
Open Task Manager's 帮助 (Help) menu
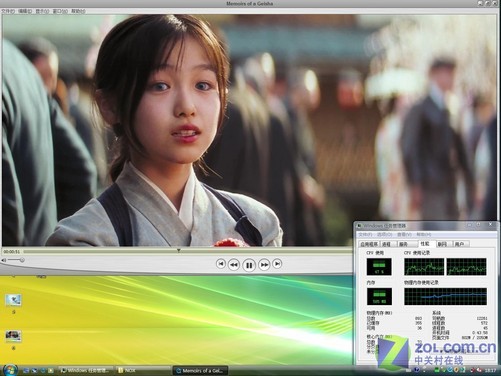tap(423, 235)
